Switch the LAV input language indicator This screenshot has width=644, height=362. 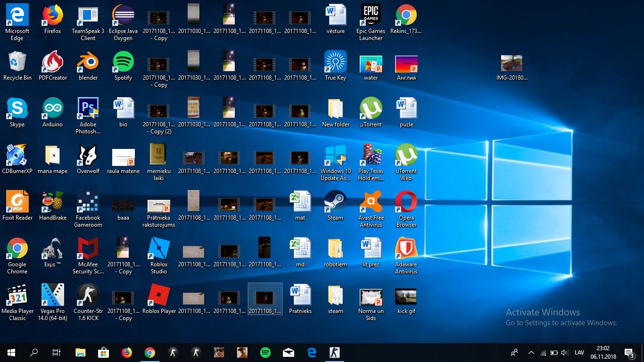[x=579, y=353]
